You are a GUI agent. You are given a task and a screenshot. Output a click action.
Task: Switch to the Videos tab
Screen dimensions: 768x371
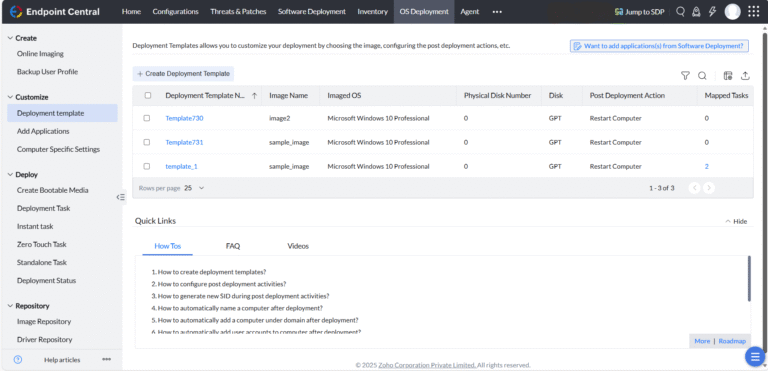point(298,246)
